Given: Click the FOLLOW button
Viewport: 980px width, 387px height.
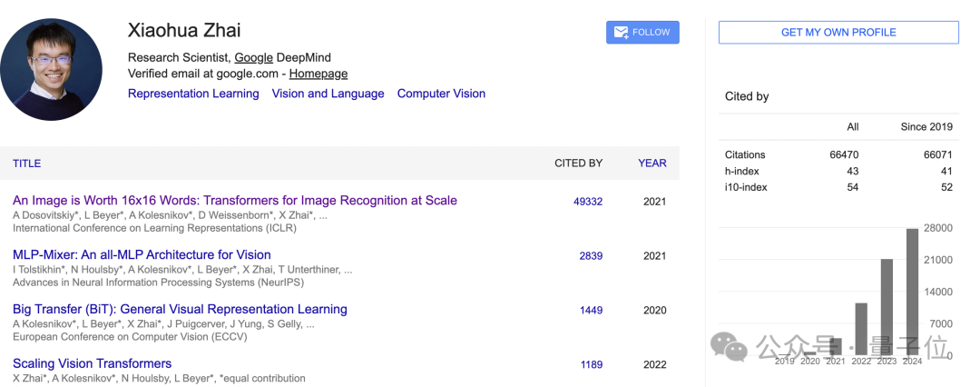Looking at the screenshot, I should click(642, 33).
